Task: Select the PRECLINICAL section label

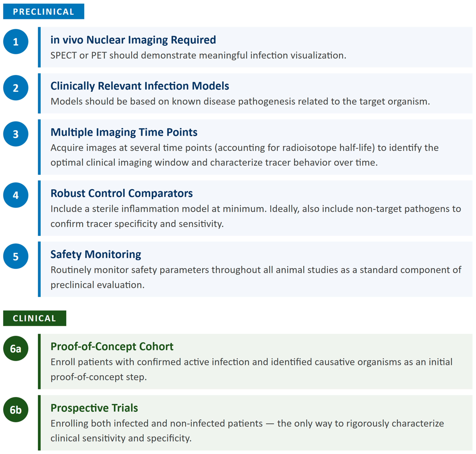Action: coord(44,11)
